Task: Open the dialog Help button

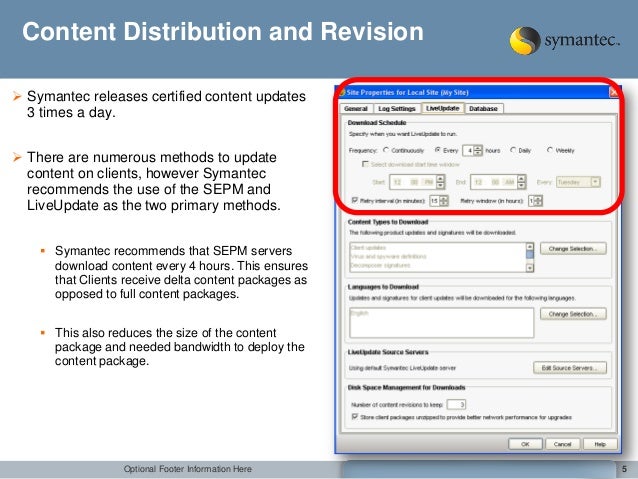Action: point(600,444)
